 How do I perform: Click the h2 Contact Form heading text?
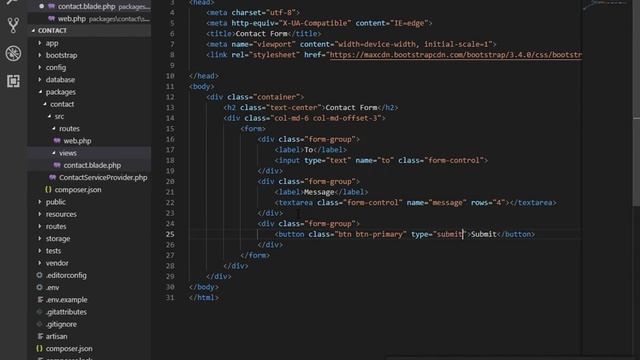point(351,108)
